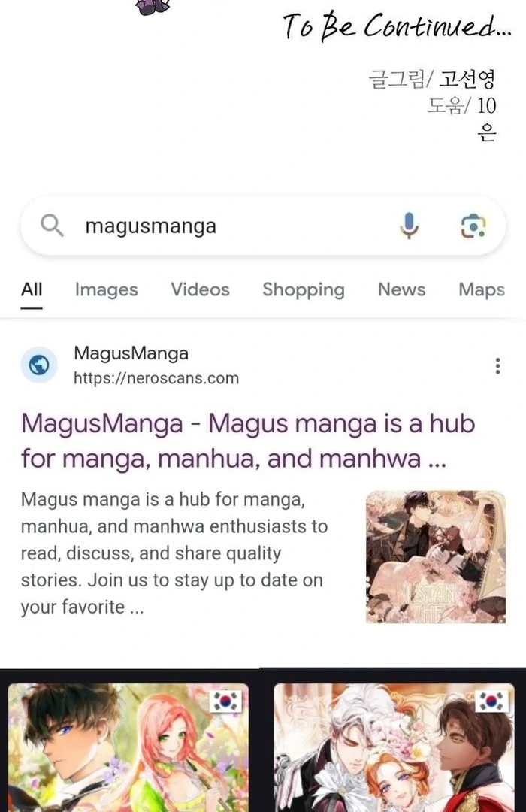Open the Shopping results tab
Viewport: 526px width, 812px height.
304,289
